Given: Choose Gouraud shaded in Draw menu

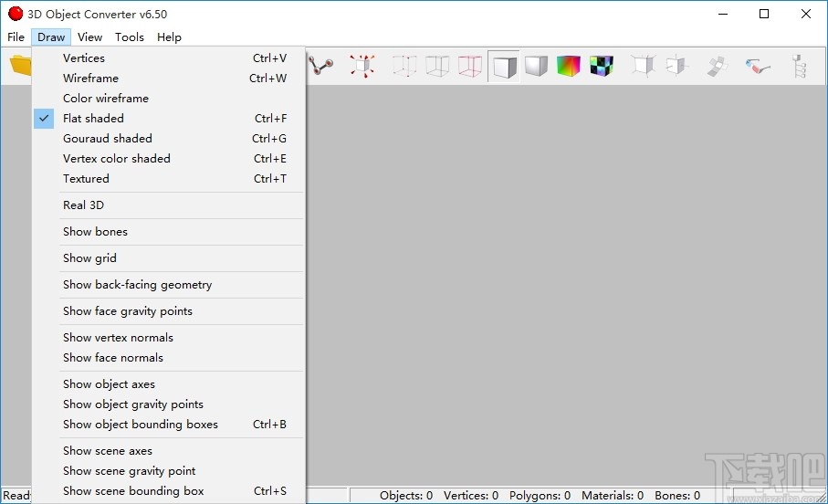Looking at the screenshot, I should [169, 139].
